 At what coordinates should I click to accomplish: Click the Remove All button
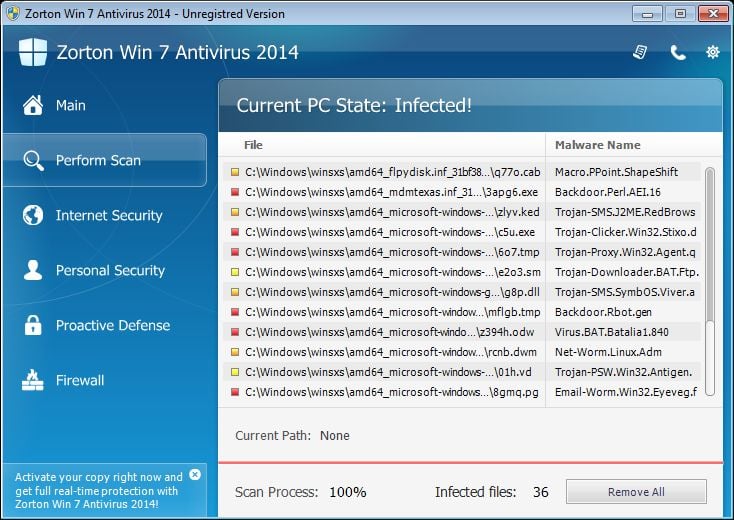pos(636,491)
